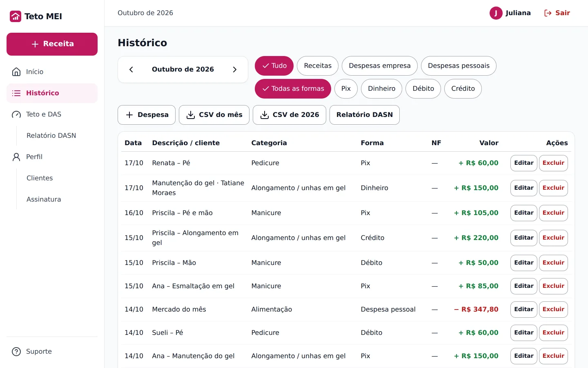Click the Histórico list icon in sidebar

pyautogui.click(x=16, y=93)
